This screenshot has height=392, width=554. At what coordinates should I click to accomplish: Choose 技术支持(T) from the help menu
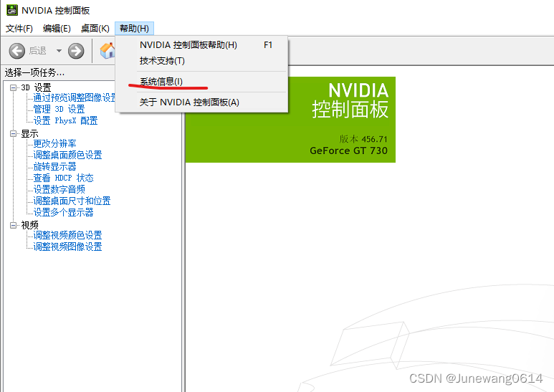click(x=202, y=61)
